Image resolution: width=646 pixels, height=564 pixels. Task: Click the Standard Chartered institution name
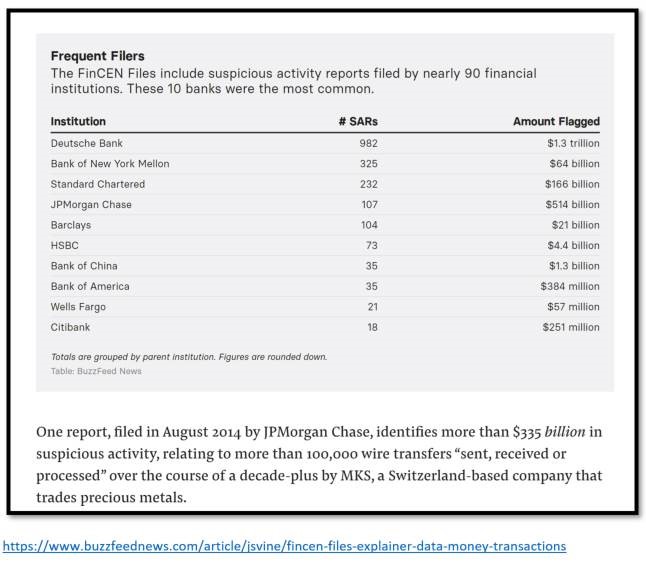click(97, 184)
